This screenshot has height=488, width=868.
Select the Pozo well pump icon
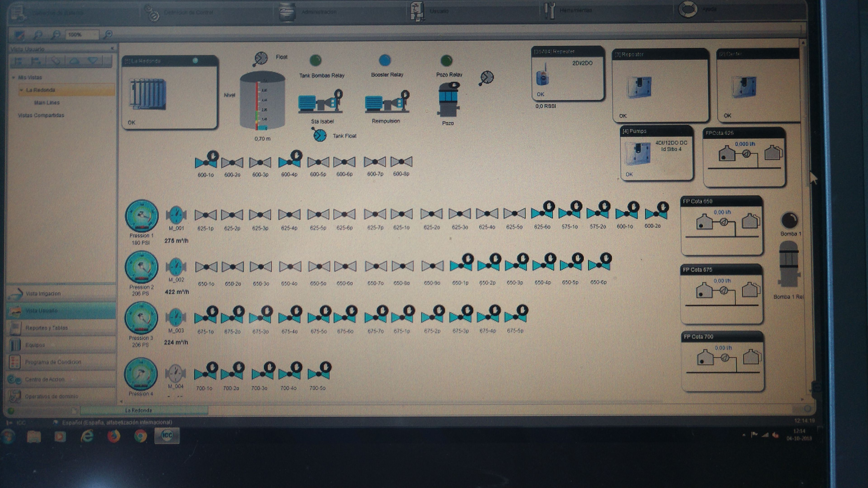click(x=448, y=100)
